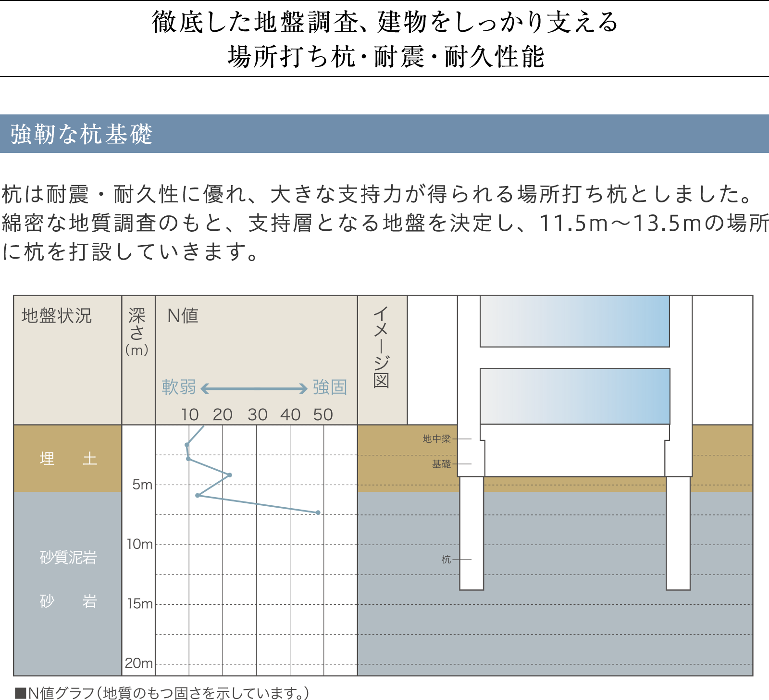769x700 pixels.
Task: Click the イメージ図 vertical column header
Action: (382, 347)
